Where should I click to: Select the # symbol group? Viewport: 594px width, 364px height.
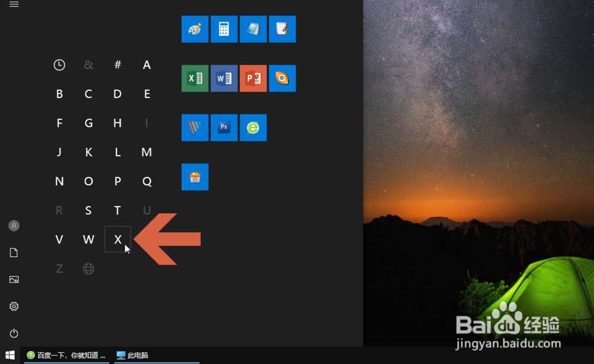coord(118,65)
